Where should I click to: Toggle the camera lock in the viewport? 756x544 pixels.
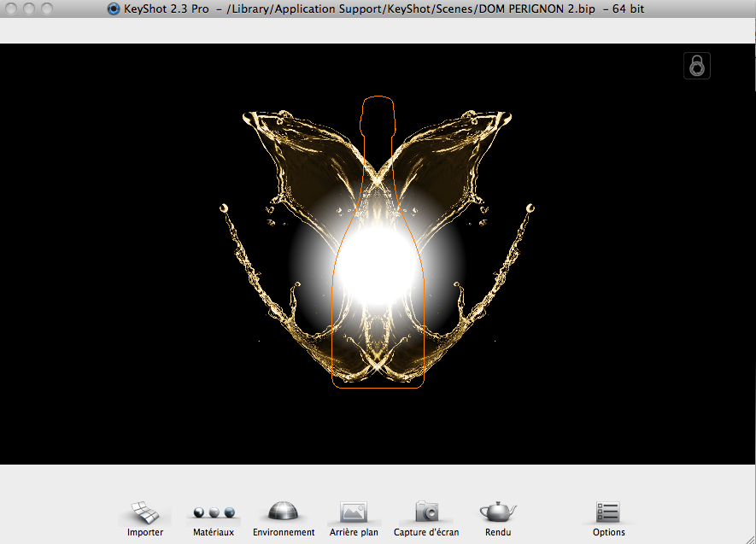697,66
